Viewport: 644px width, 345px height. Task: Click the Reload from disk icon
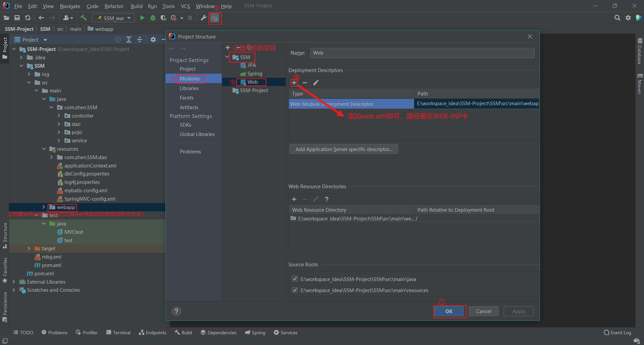pos(28,18)
